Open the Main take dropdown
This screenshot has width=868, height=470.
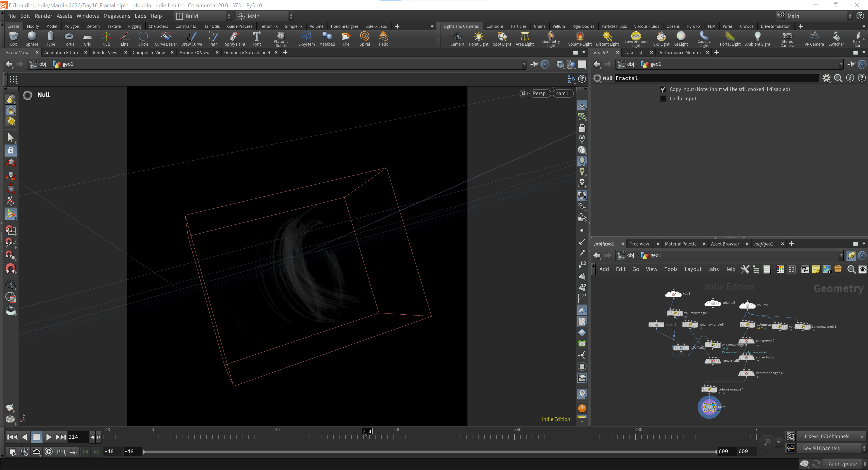coord(814,16)
